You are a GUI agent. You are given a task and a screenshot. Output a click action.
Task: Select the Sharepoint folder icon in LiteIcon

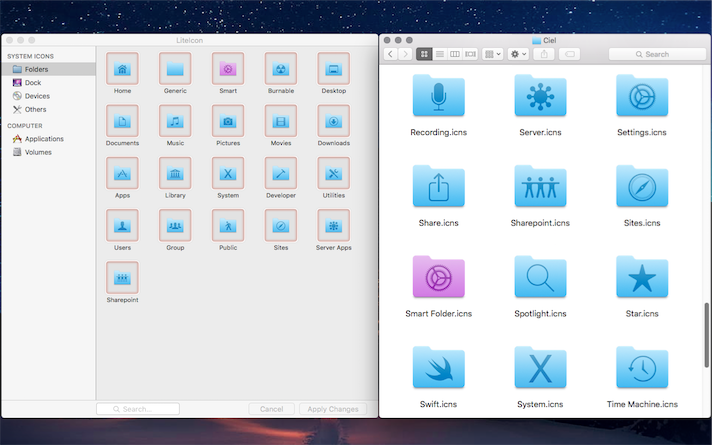tap(122, 277)
